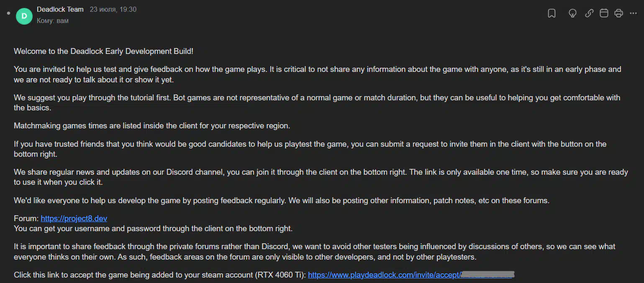
Task: Open the https://project8.dev forum link
Action: pos(74,219)
